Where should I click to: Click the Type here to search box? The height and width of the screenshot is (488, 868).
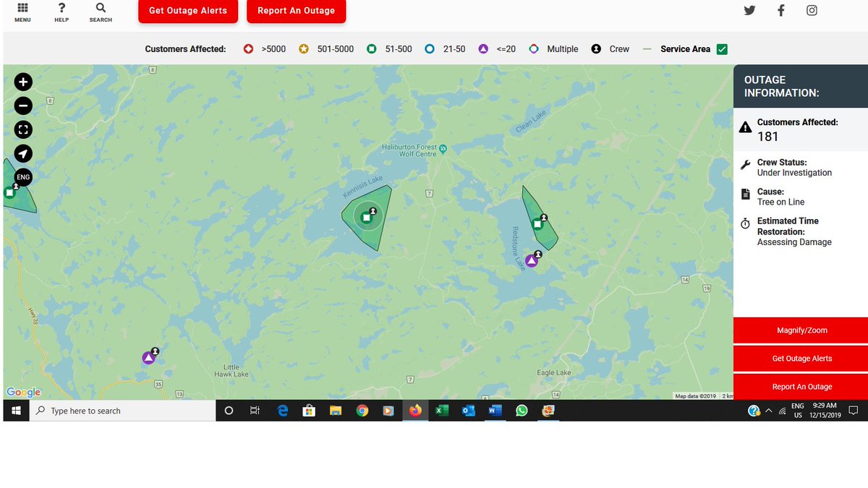point(122,411)
